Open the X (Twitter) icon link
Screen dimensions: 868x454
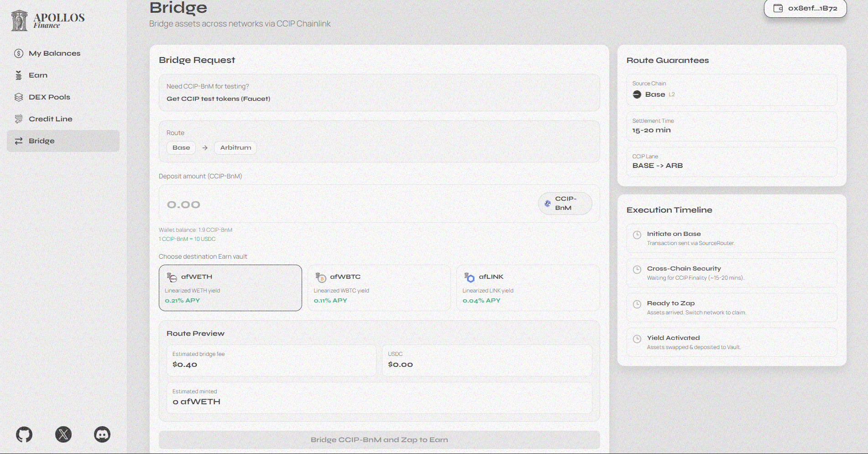[63, 434]
